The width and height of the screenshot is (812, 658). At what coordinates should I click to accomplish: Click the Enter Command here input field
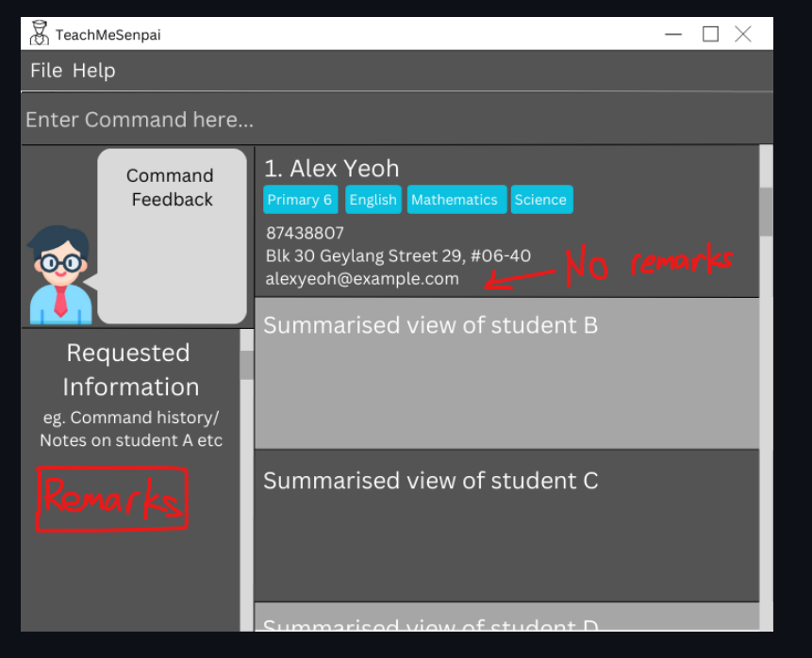pos(397,119)
